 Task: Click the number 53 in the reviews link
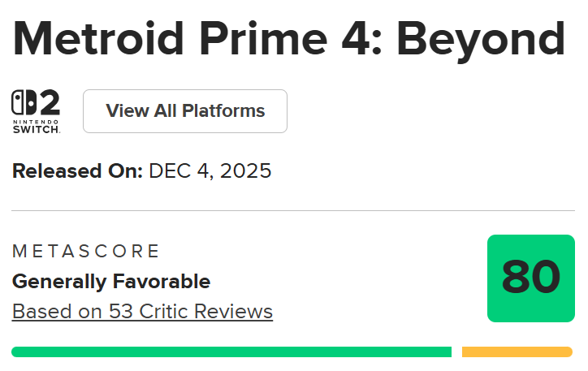[120, 312]
